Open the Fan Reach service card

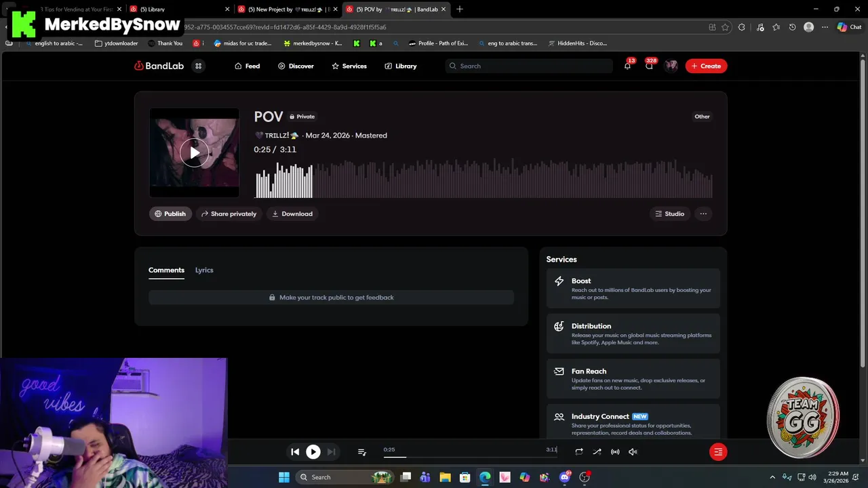(x=633, y=379)
